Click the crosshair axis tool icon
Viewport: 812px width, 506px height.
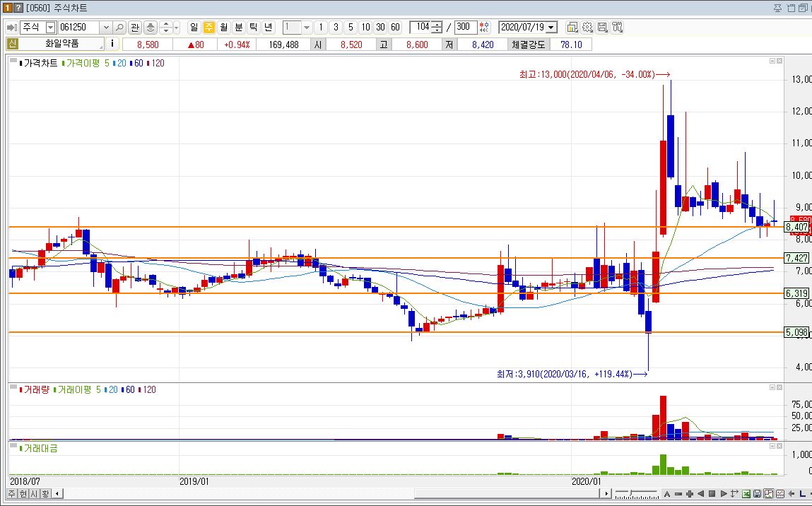click(735, 494)
